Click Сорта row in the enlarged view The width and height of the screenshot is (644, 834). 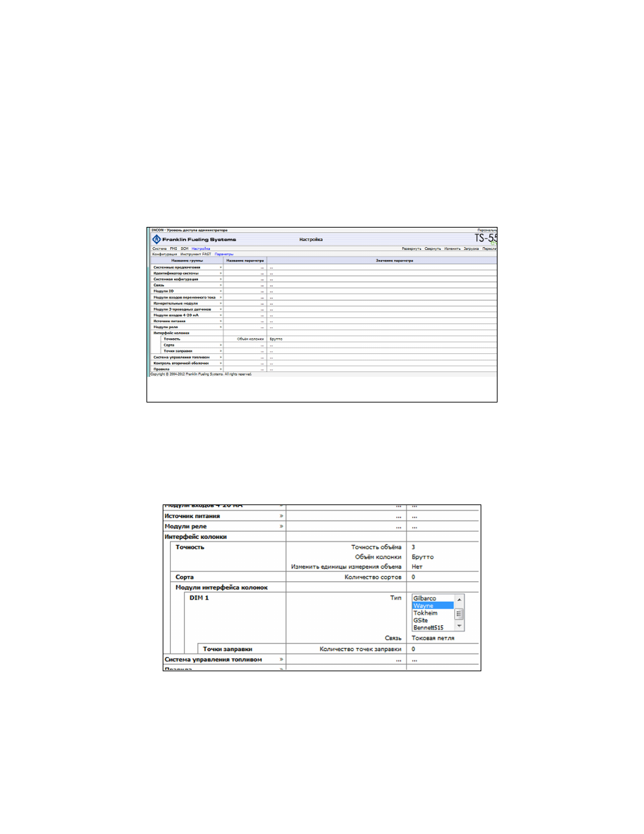point(184,577)
